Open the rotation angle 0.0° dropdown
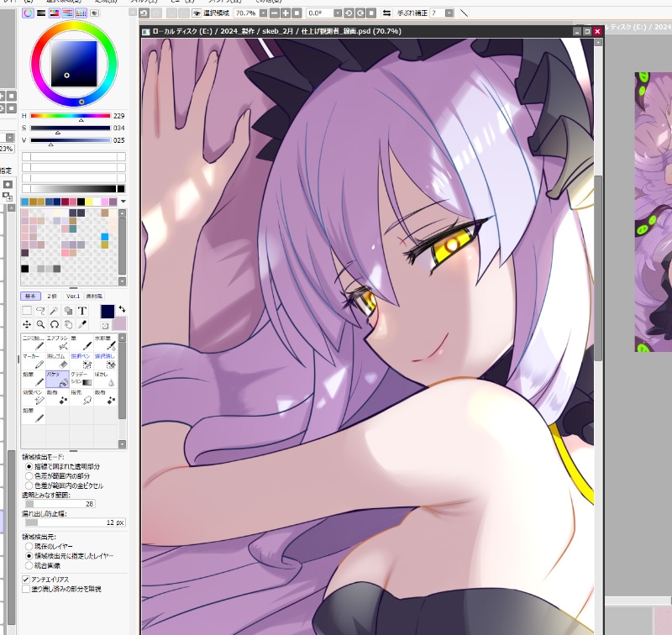The width and height of the screenshot is (672, 635). point(338,13)
